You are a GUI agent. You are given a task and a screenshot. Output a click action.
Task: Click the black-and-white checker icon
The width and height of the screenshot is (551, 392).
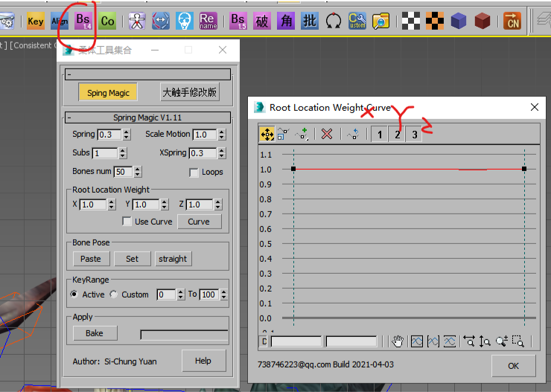[x=411, y=21]
